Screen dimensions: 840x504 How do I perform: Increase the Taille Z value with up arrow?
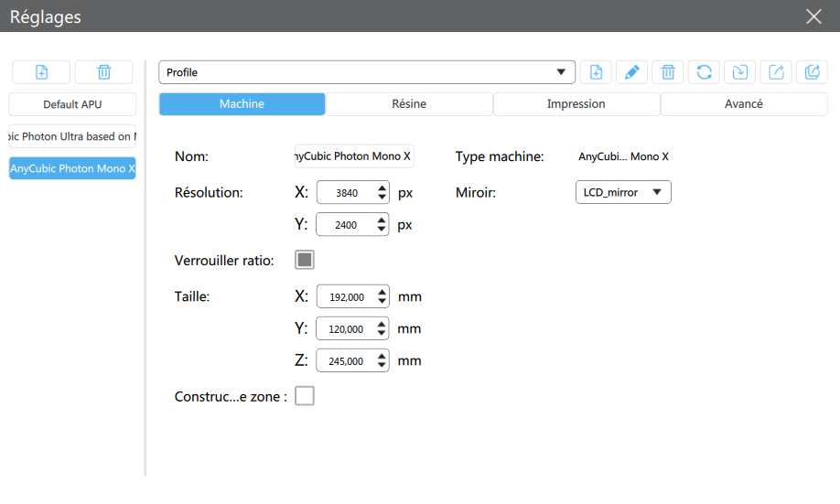tap(382, 356)
